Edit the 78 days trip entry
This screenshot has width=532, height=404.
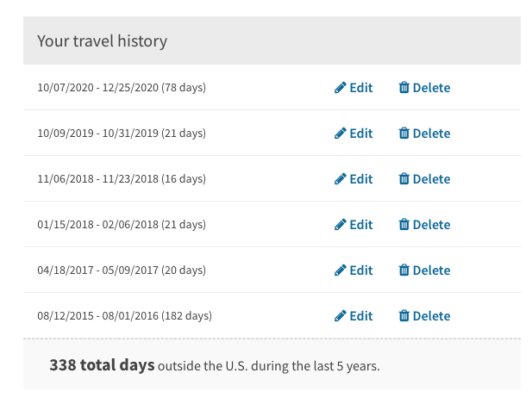[x=354, y=88]
